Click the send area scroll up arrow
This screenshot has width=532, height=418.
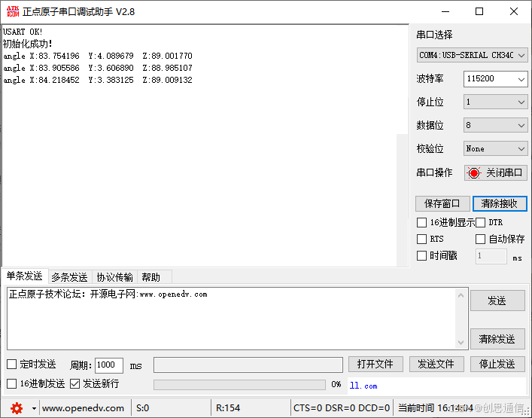pos(461,295)
